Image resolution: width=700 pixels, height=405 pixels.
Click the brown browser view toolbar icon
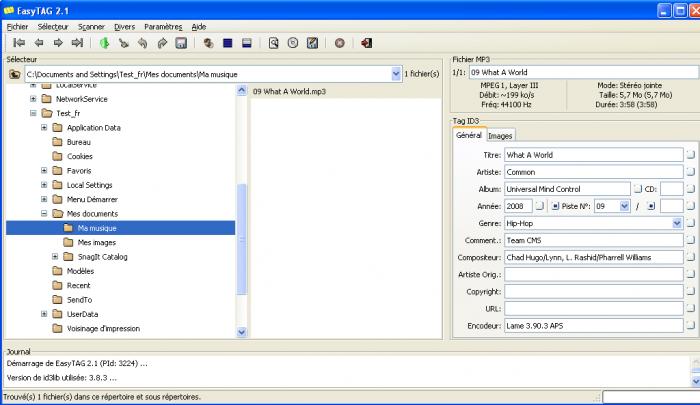click(208, 43)
